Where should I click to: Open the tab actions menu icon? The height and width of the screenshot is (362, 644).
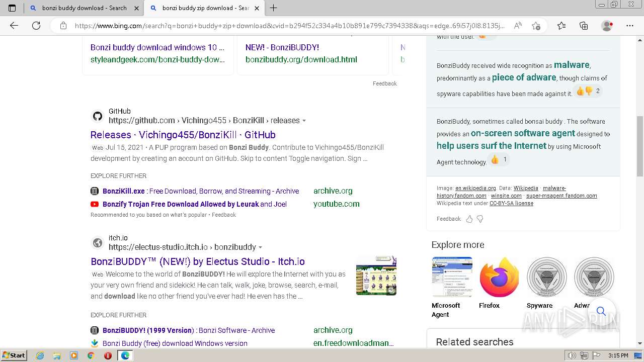click(12, 8)
